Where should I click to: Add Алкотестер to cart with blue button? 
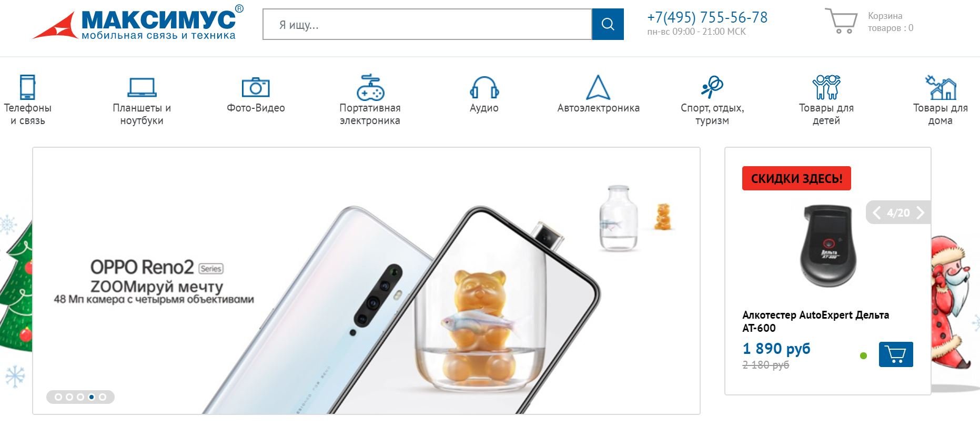tap(896, 354)
